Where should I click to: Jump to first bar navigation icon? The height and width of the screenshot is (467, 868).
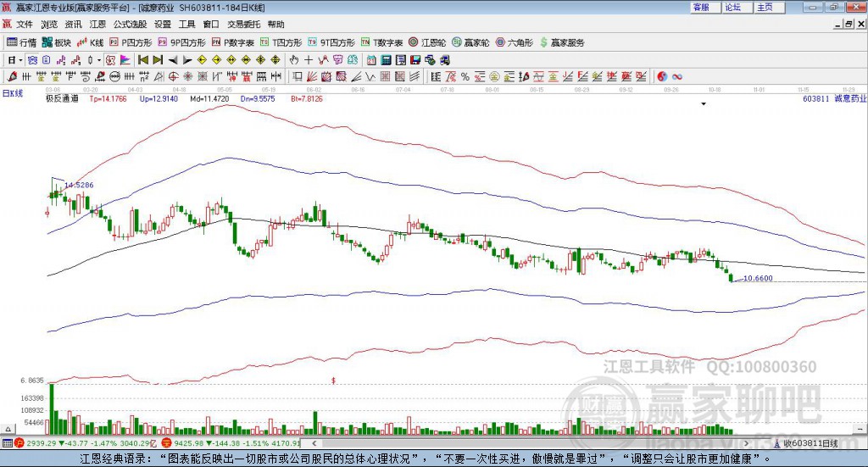142,60
